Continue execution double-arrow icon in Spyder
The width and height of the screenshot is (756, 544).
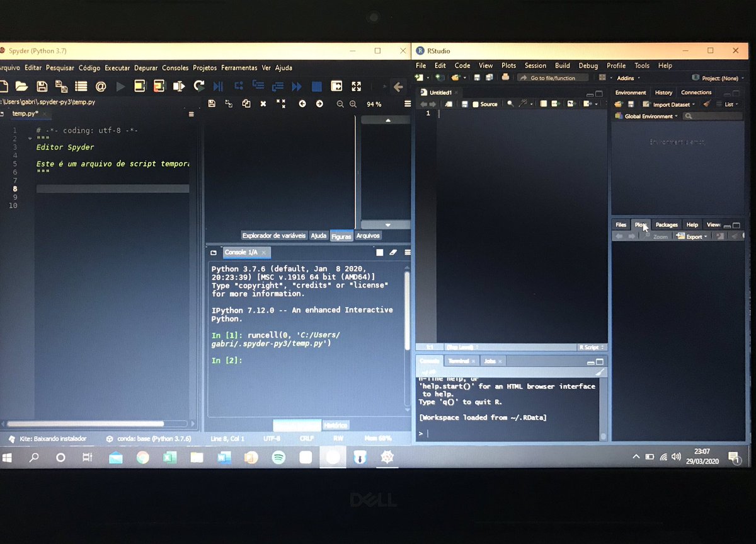click(297, 86)
